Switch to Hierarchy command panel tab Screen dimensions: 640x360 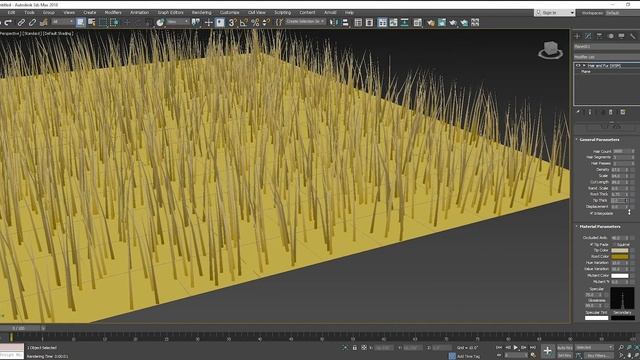599,36
